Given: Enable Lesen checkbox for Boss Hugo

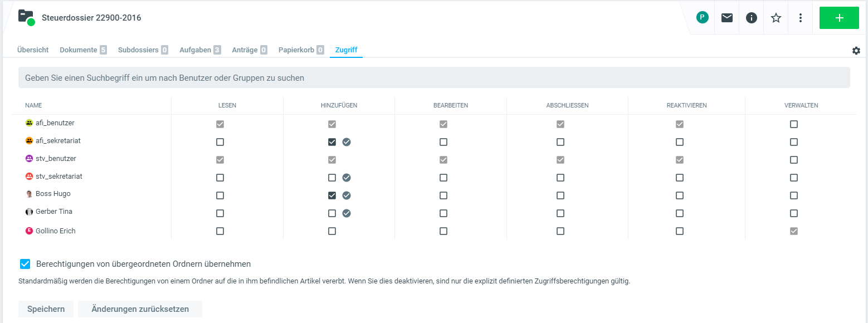Looking at the screenshot, I should point(220,195).
